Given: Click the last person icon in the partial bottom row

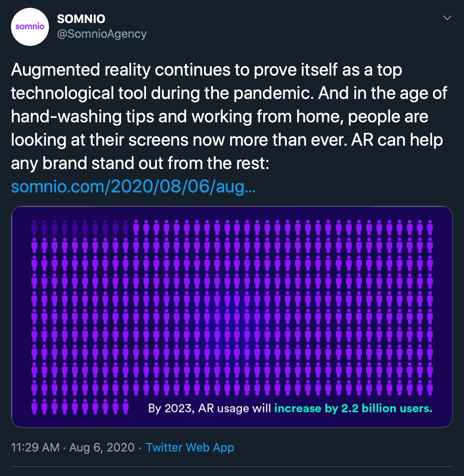Looking at the screenshot, I should pyautogui.click(x=125, y=406).
